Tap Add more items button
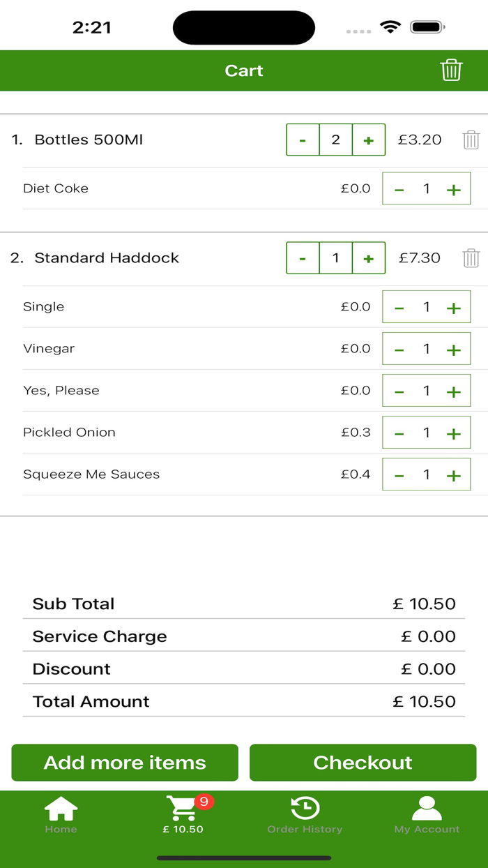488x868 pixels. point(125,763)
